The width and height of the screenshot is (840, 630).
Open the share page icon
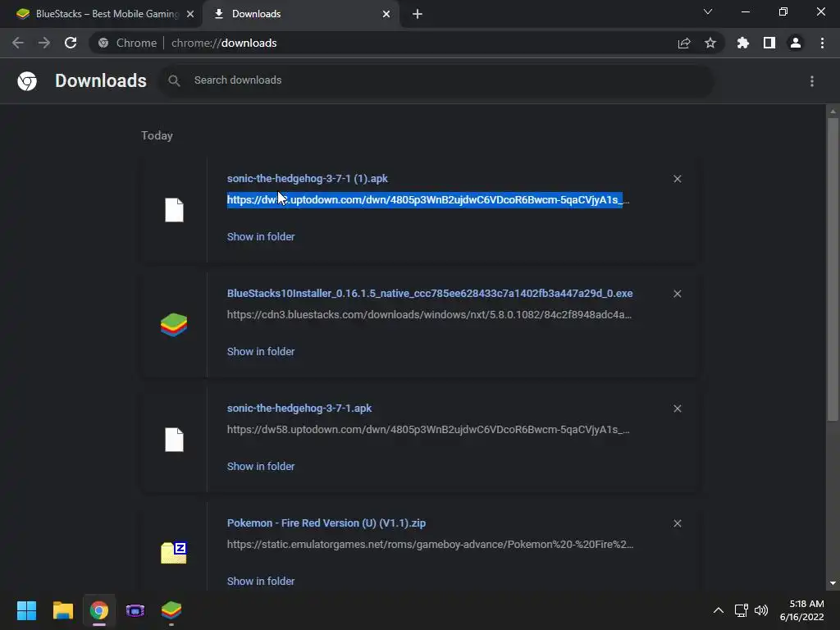[684, 43]
